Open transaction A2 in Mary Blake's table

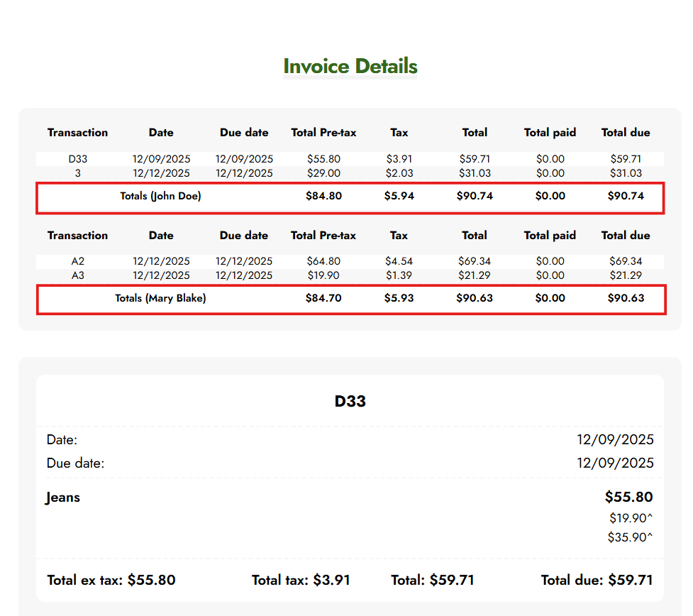coord(78,261)
